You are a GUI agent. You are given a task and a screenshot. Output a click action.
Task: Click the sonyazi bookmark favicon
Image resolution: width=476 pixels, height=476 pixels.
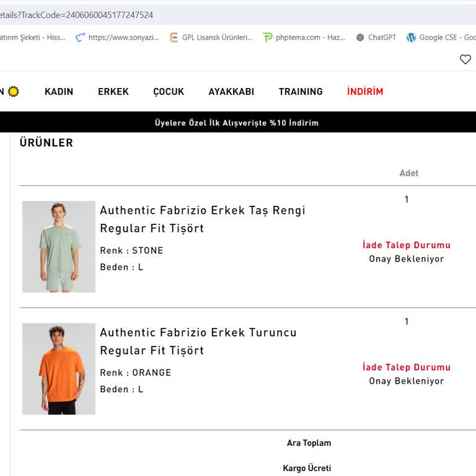80,37
